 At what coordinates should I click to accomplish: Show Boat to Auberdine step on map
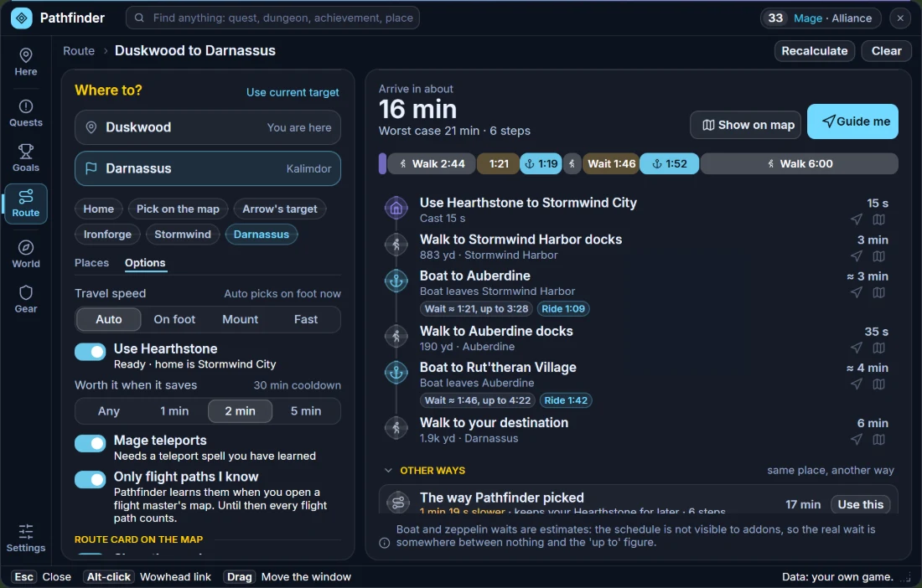[x=878, y=292]
